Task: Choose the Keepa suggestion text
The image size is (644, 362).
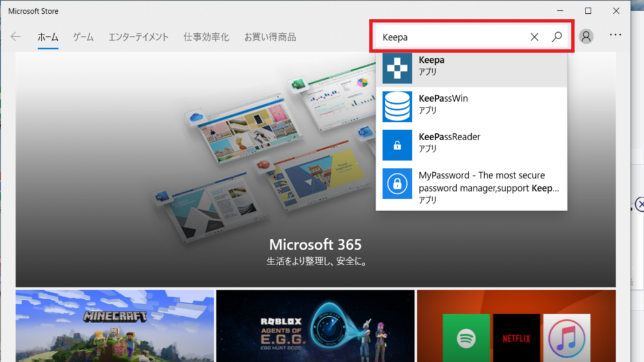Action: [x=431, y=60]
